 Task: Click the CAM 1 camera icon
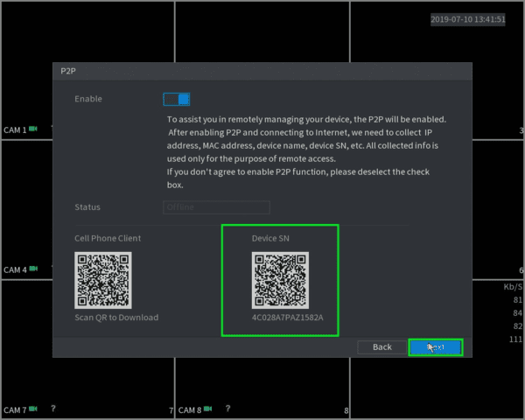coord(33,129)
